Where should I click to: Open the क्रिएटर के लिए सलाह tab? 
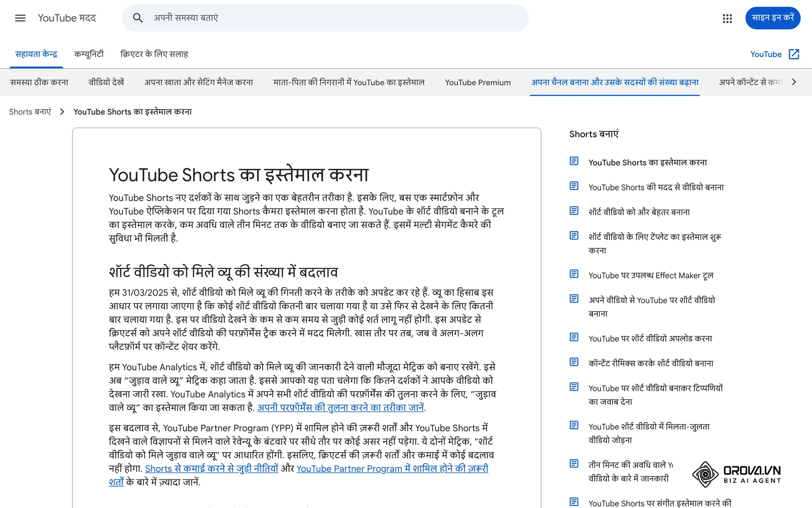[154, 54]
